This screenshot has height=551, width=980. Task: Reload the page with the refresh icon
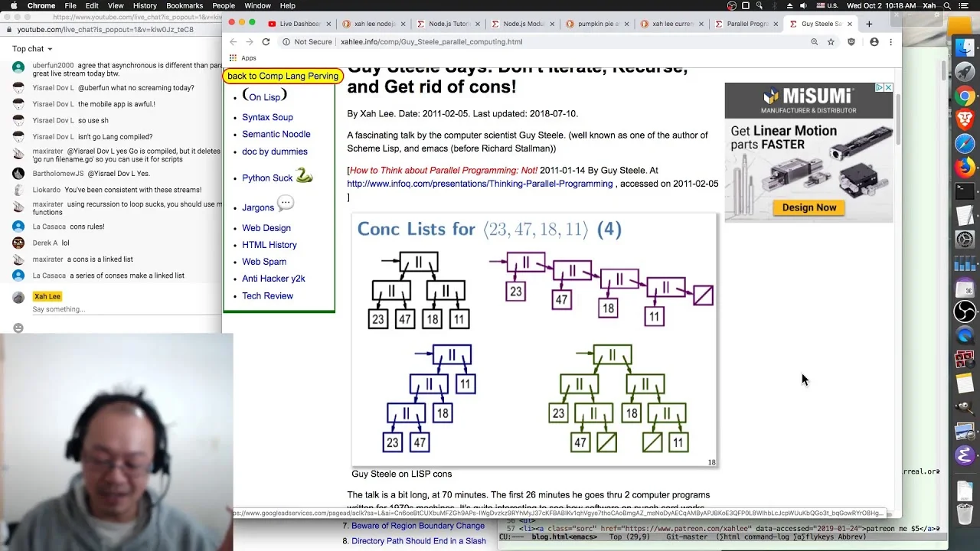click(266, 42)
